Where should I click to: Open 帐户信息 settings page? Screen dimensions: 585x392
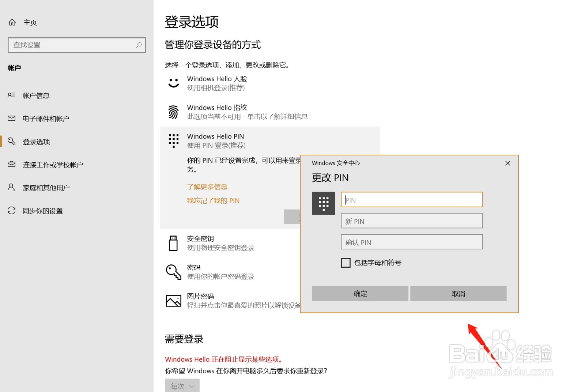36,95
